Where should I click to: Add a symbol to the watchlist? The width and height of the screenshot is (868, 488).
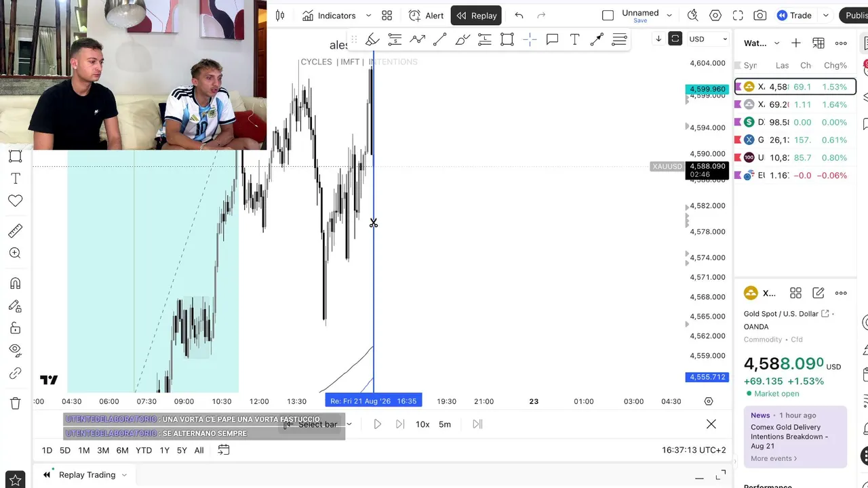tap(796, 43)
